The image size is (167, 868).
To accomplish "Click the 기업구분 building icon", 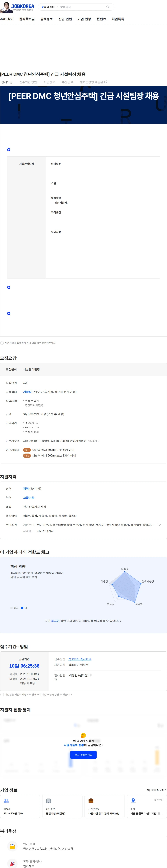I will [x=49, y=801].
